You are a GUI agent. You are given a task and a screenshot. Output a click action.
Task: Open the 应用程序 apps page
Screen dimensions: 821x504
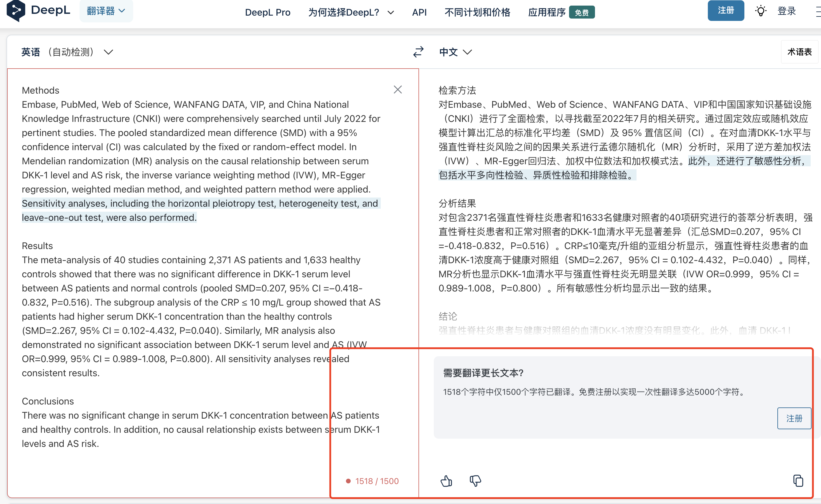point(547,12)
